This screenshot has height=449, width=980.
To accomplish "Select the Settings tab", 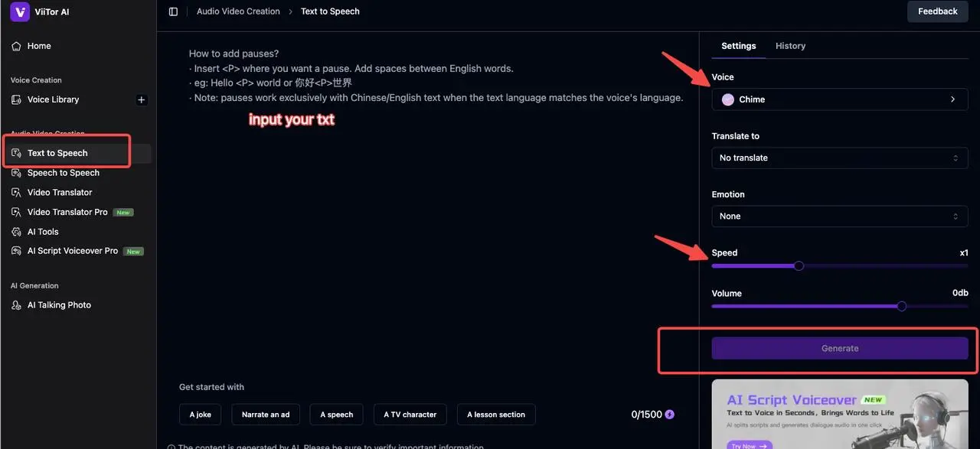I will [738, 46].
